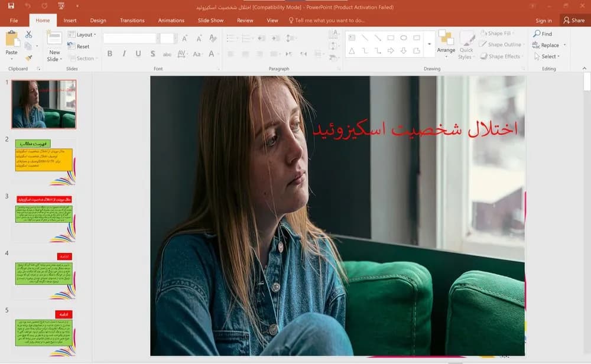Click Reset slide button

(x=79, y=46)
